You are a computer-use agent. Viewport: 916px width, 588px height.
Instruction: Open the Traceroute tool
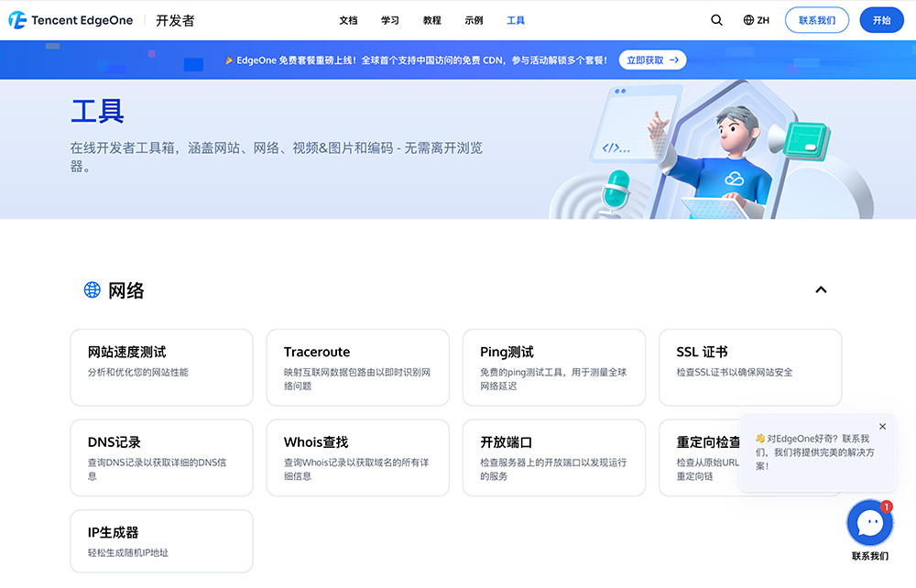[357, 365]
